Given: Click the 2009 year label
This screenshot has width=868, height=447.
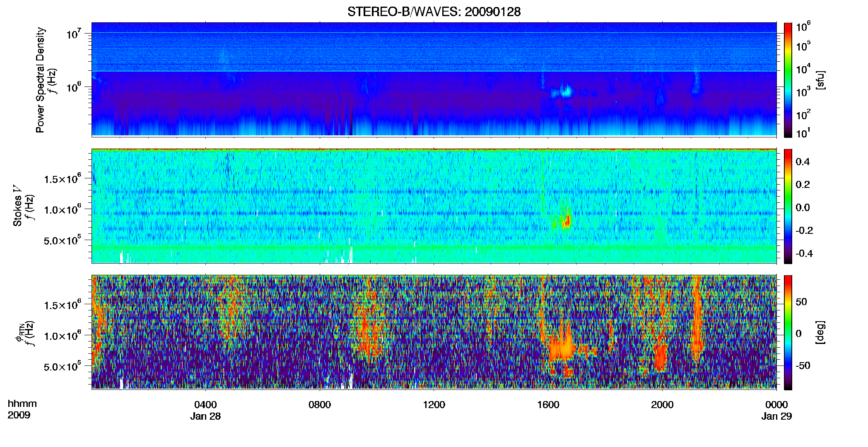Looking at the screenshot, I should pyautogui.click(x=19, y=415).
